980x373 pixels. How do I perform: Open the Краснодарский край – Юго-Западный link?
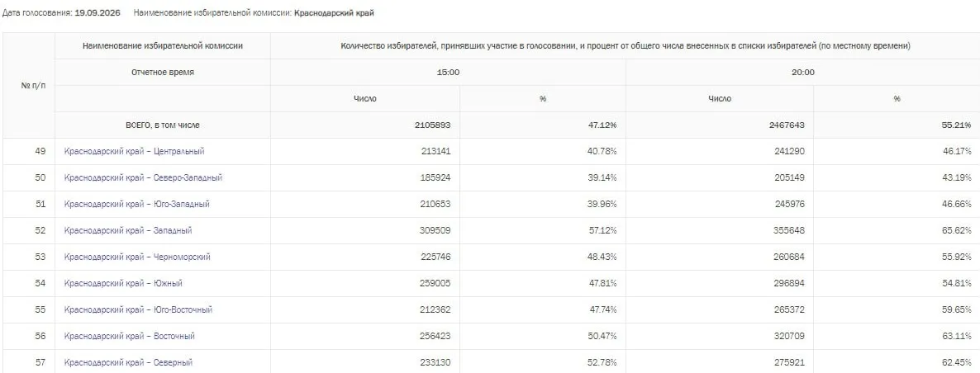(x=137, y=204)
